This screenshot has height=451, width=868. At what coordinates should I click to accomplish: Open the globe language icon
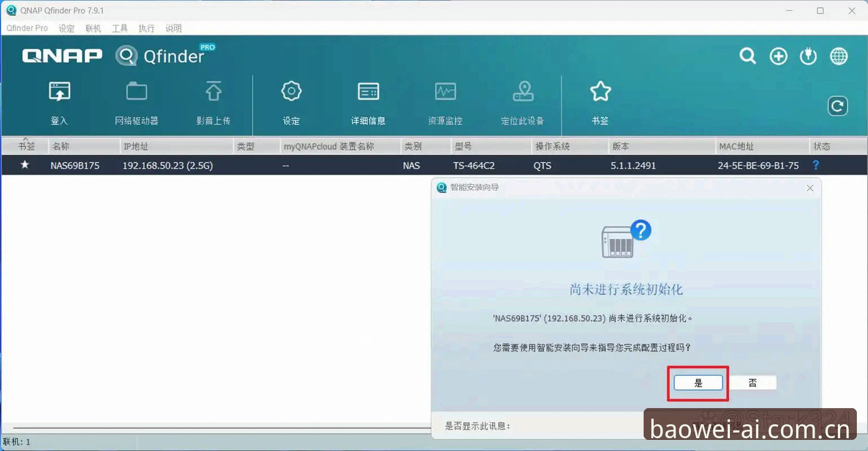[x=839, y=56]
